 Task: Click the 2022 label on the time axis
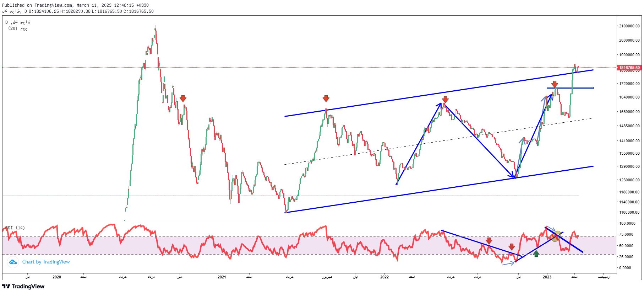pyautogui.click(x=384, y=277)
